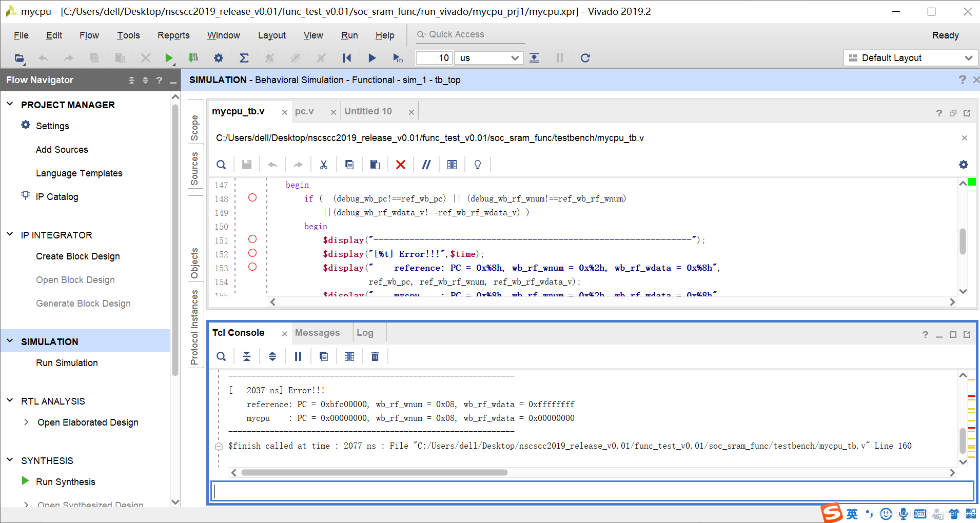This screenshot has height=523, width=980.
Task: Click Run Simulation in Flow Navigator
Action: (67, 363)
